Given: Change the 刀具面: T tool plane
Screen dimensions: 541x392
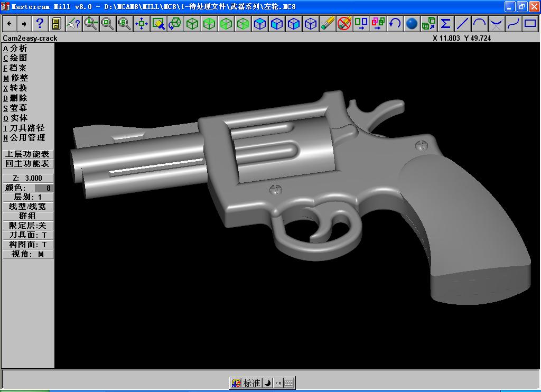Looking at the screenshot, I should (x=28, y=235).
